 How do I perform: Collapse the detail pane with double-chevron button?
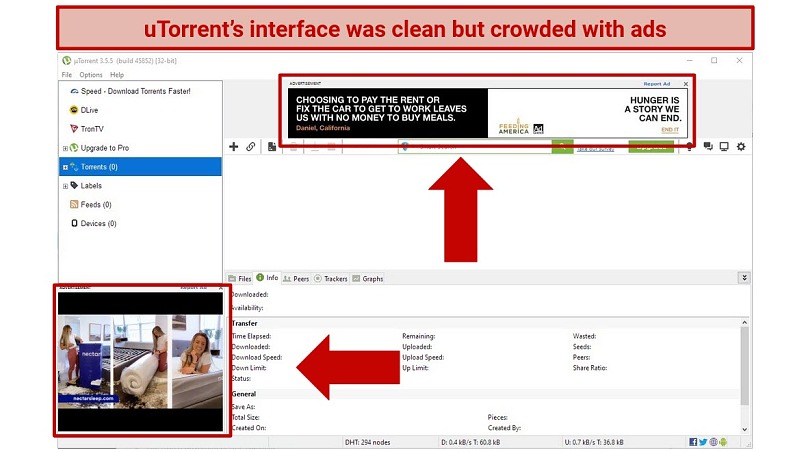pyautogui.click(x=744, y=278)
